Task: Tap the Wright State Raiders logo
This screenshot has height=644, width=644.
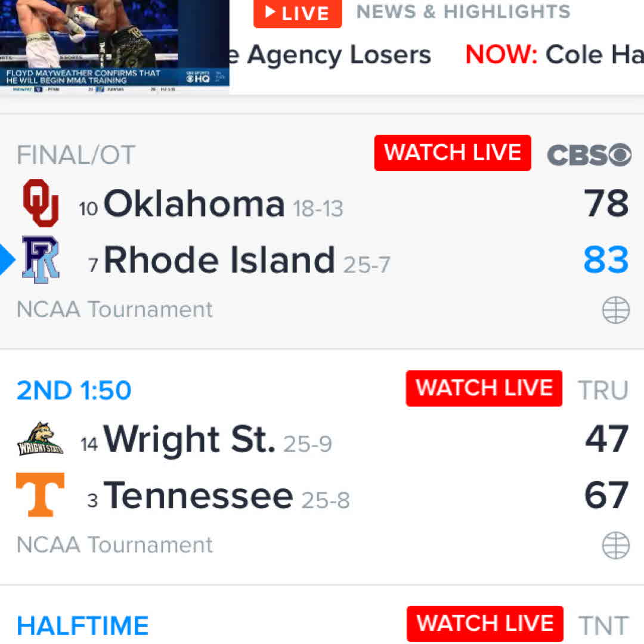Action: [x=40, y=440]
